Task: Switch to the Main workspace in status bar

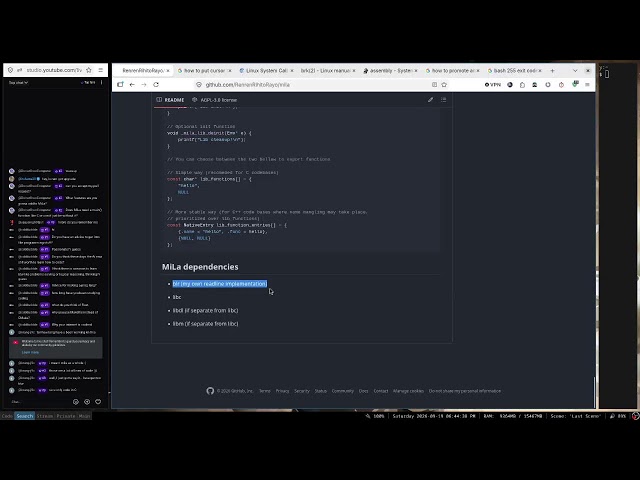Action: point(84,416)
